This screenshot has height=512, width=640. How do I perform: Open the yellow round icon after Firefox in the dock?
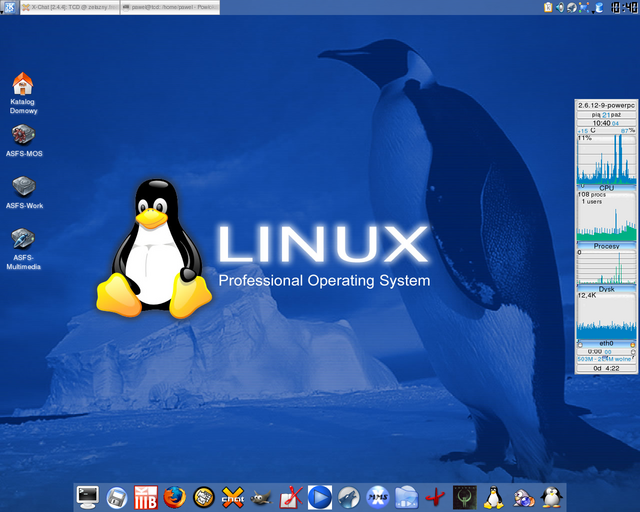click(204, 498)
